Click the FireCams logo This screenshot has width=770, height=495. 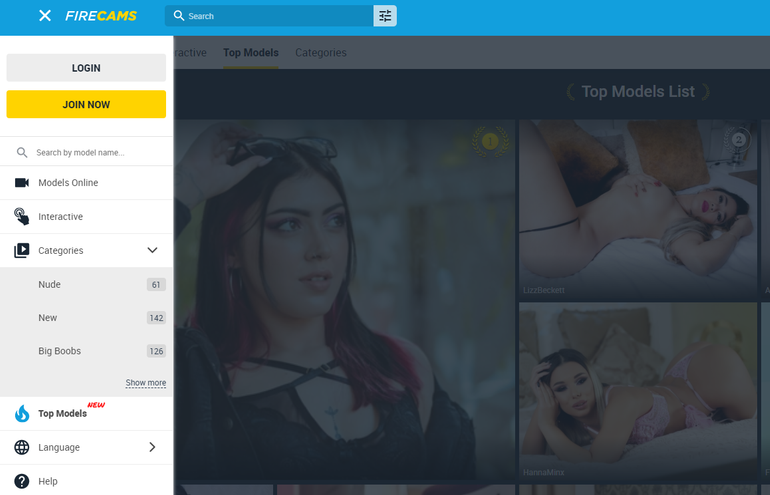(101, 16)
